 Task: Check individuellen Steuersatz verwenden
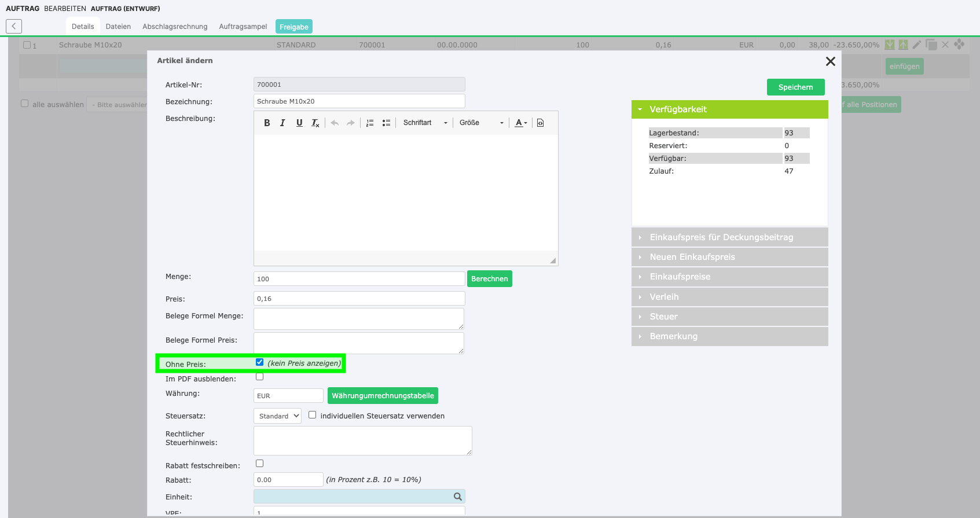[x=313, y=415]
